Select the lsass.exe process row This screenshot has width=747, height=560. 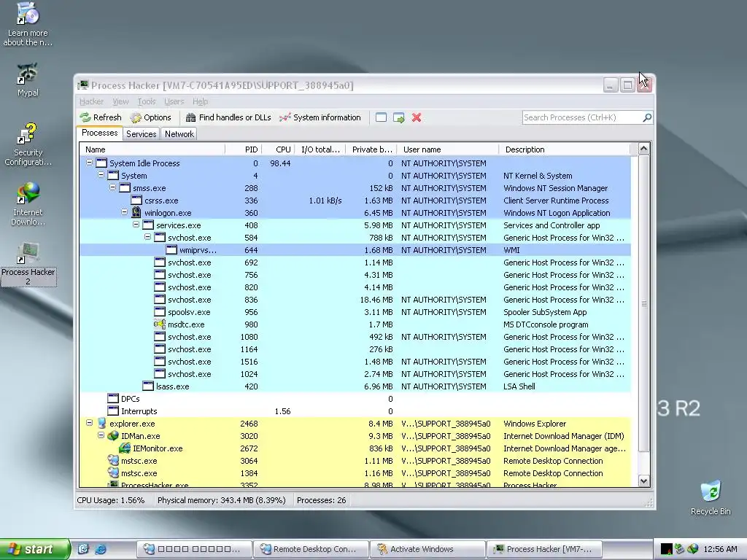[355, 386]
